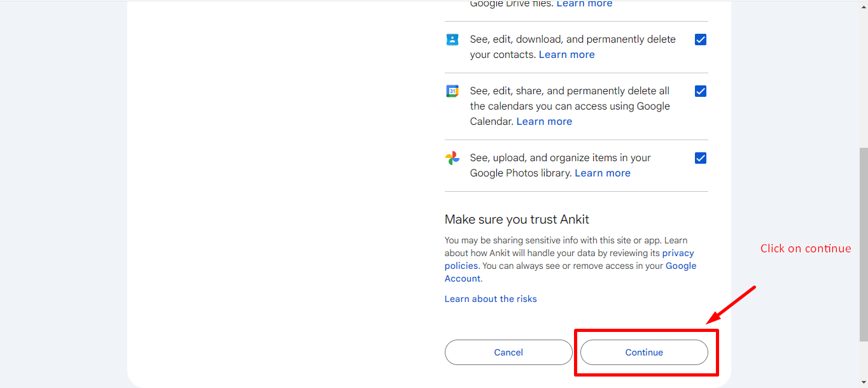Open Learn more for Google Drive files
The image size is (868, 388).
[584, 4]
